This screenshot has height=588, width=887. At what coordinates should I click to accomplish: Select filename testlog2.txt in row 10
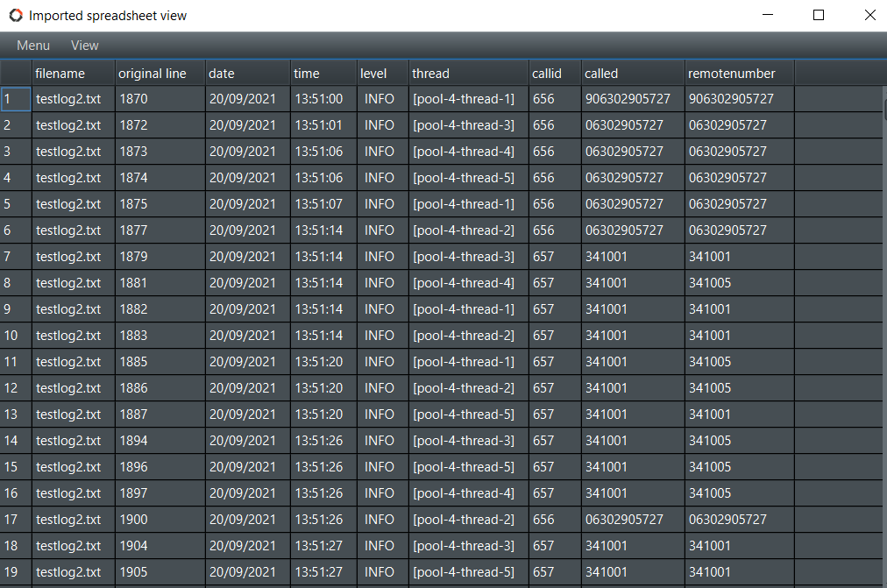point(74,336)
